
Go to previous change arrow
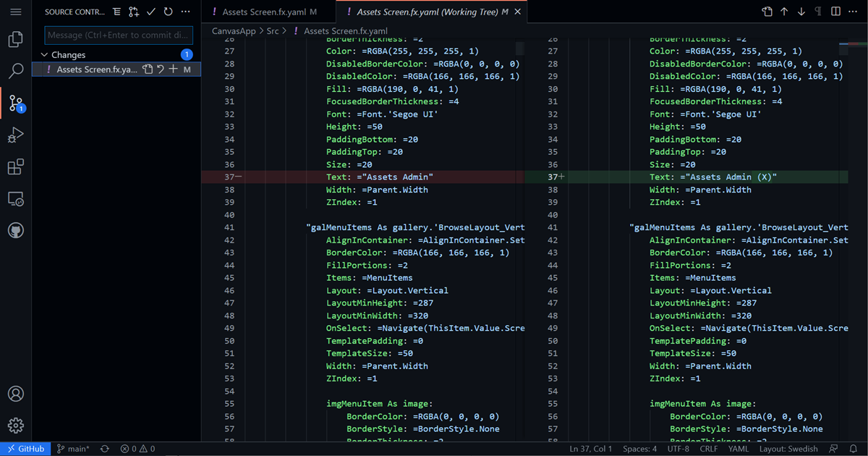coord(784,12)
